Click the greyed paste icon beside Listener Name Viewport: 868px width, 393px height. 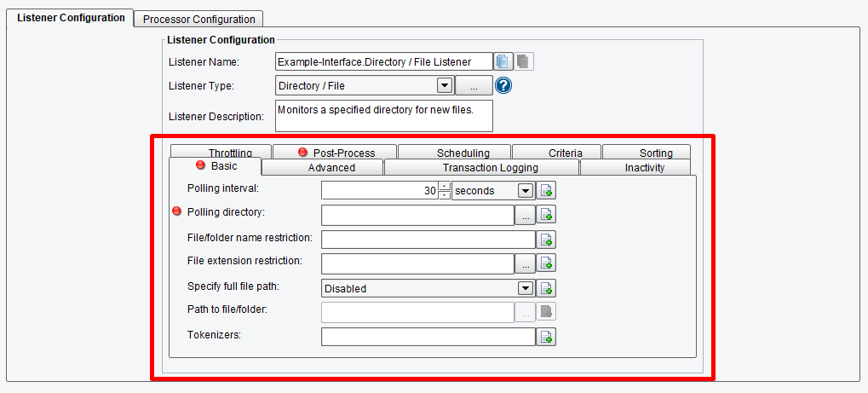524,61
